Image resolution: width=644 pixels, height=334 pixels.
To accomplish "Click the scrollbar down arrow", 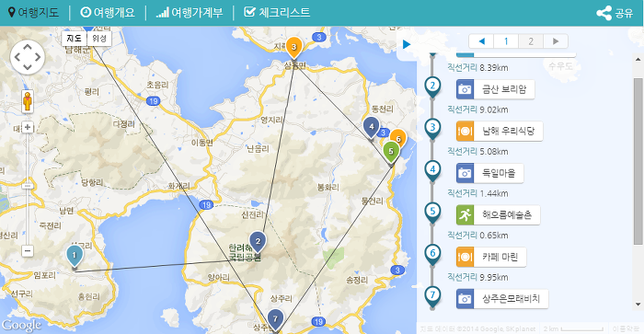I will point(638,305).
